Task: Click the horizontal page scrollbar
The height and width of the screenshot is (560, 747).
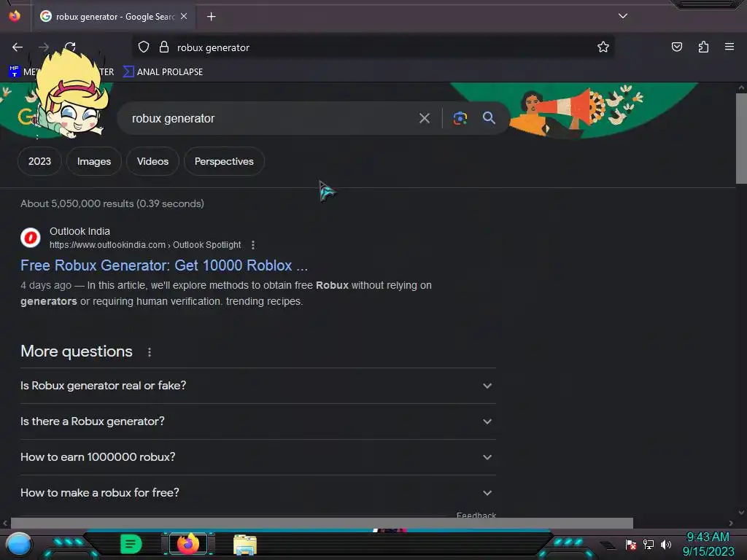Action: tap(322, 523)
